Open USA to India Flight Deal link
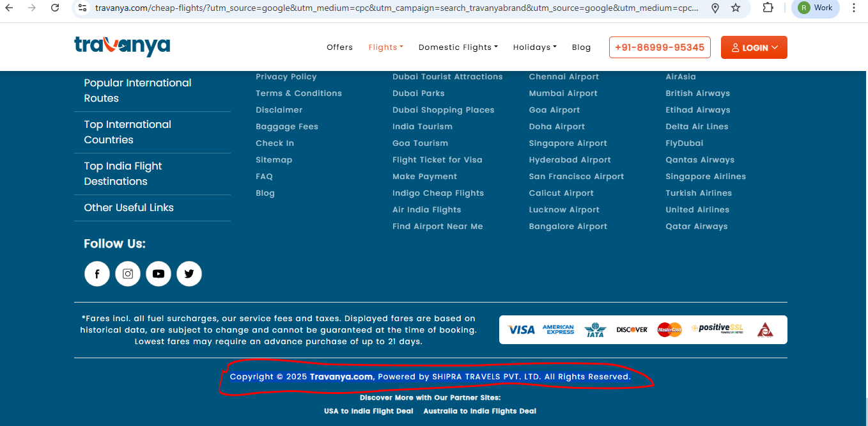 click(x=368, y=411)
